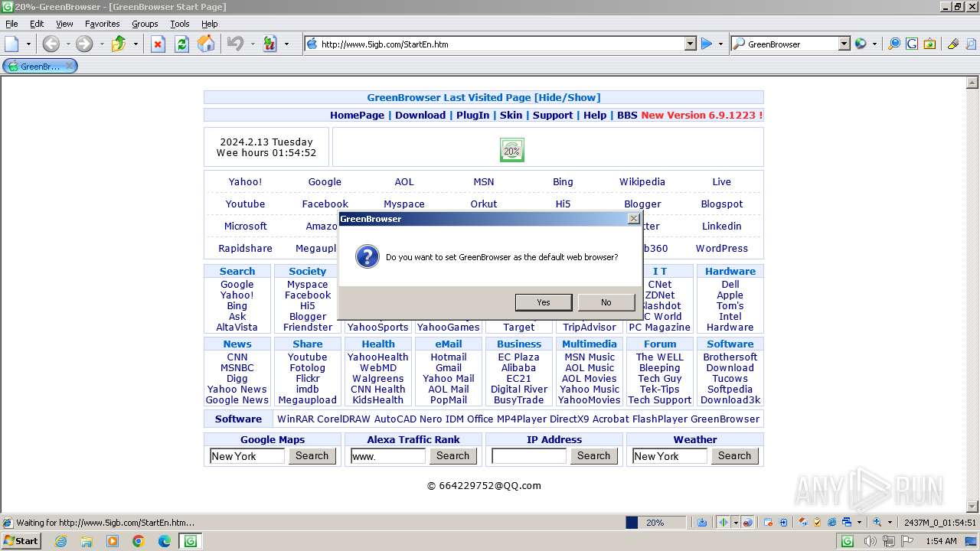
Task: Click the status bar green split-arrows icon
Action: tap(724, 523)
